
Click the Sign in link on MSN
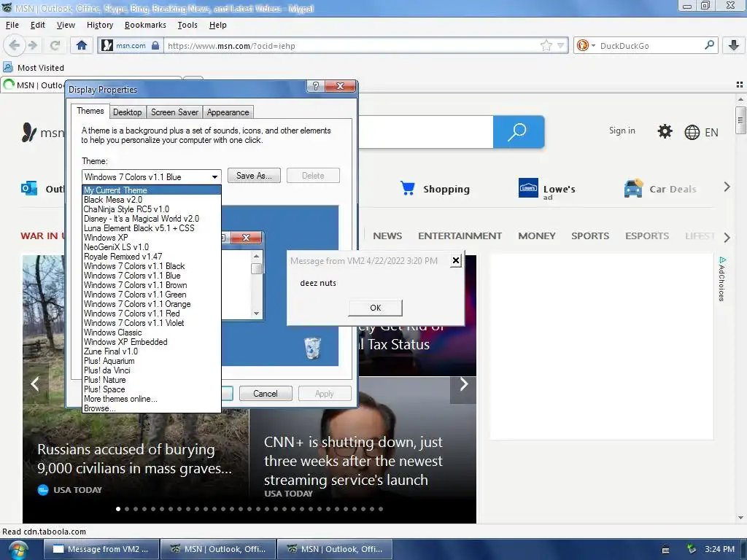622,131
